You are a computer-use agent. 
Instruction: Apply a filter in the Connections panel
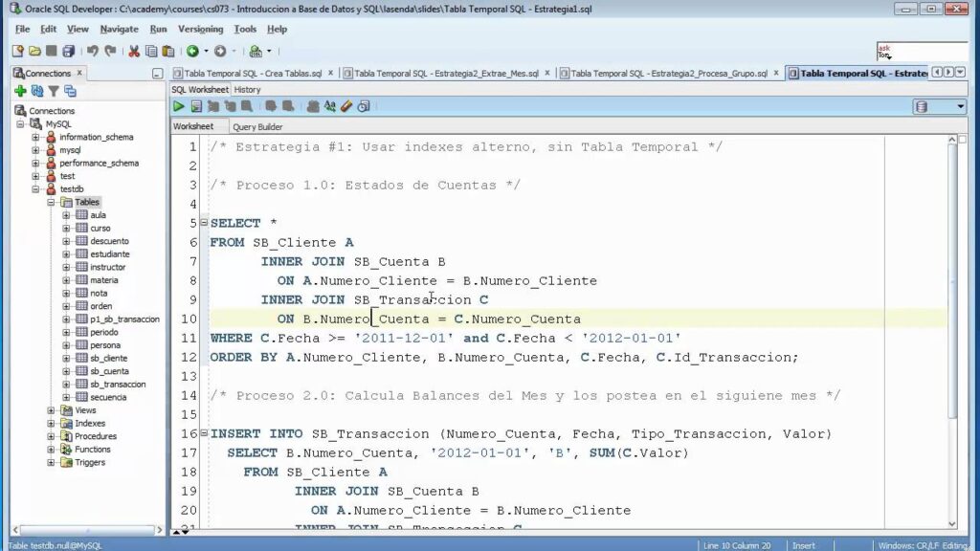click(x=54, y=91)
